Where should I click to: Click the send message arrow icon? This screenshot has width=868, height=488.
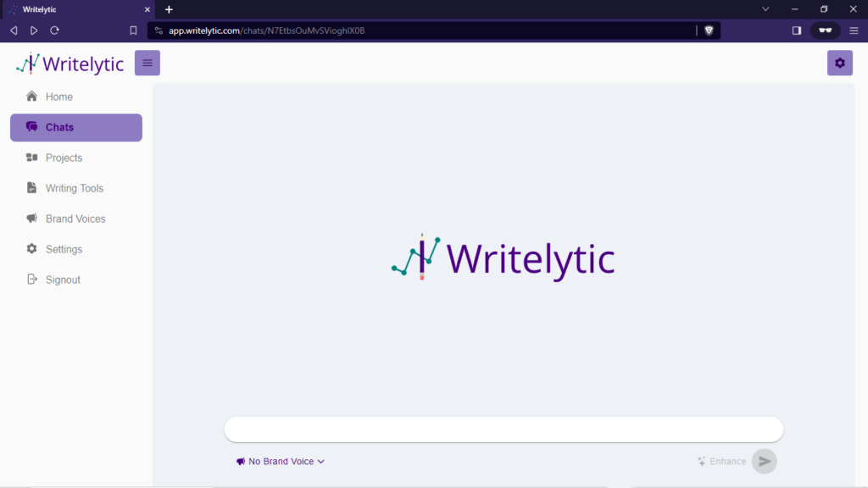(x=764, y=461)
